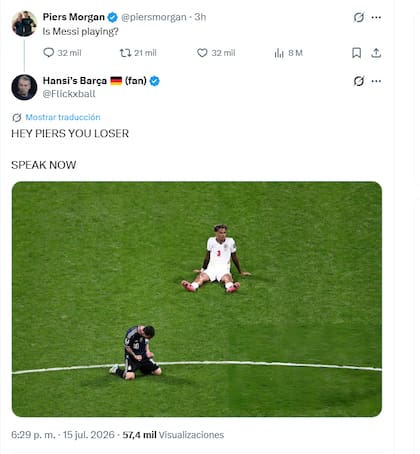Share Piers Morgan's tweet via the upload icon
The height and width of the screenshot is (454, 420).
click(376, 53)
